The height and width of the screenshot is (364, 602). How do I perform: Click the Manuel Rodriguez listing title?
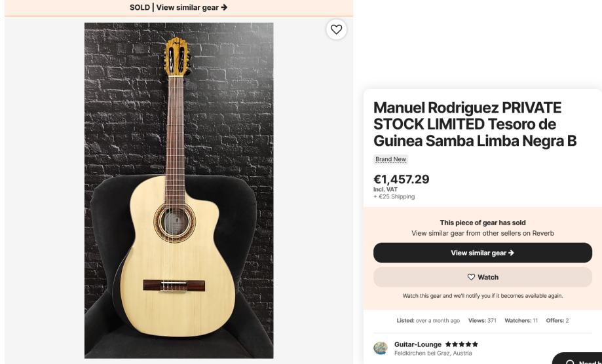(474, 124)
